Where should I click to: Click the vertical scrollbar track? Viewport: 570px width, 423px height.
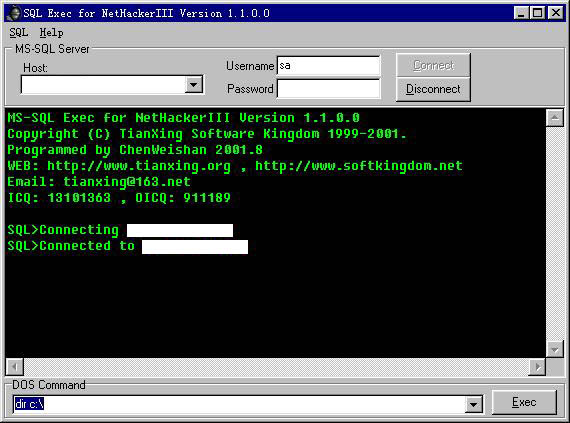[555, 234]
